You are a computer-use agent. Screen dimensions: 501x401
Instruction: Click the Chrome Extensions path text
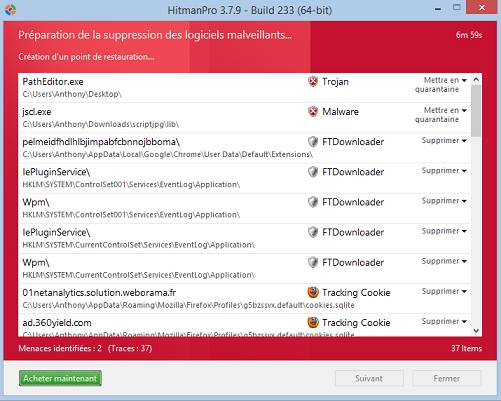[x=168, y=154]
